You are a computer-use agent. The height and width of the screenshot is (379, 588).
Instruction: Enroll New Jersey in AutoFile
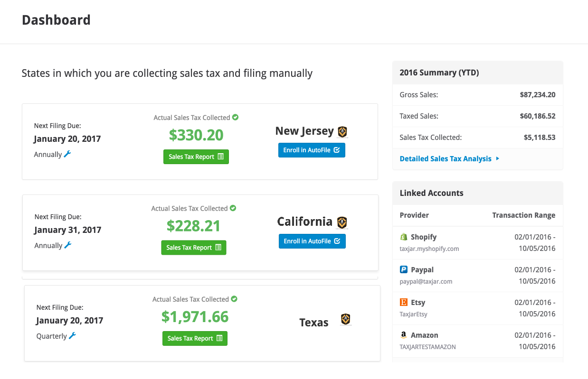[312, 150]
